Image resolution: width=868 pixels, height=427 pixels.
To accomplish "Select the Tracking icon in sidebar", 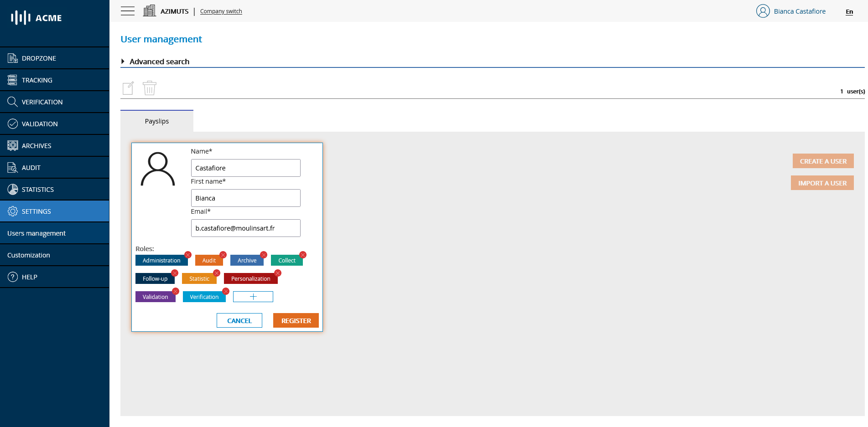I will [12, 80].
